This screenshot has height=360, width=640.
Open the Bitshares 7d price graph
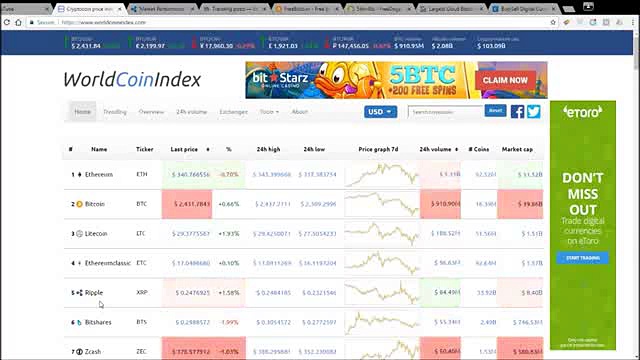click(x=382, y=322)
